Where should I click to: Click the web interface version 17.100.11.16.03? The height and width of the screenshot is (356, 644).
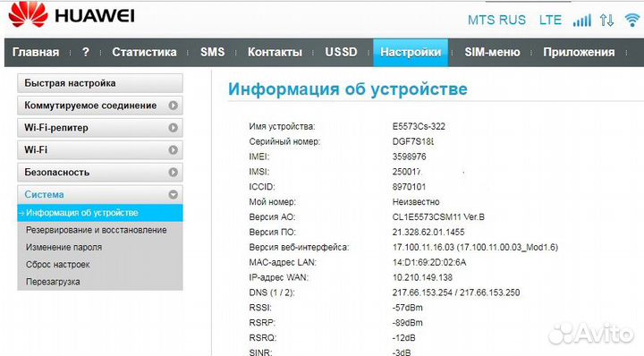475,247
